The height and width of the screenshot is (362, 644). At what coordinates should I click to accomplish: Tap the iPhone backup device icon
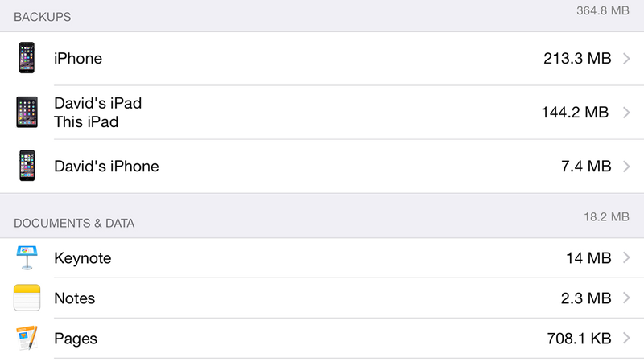pyautogui.click(x=27, y=58)
